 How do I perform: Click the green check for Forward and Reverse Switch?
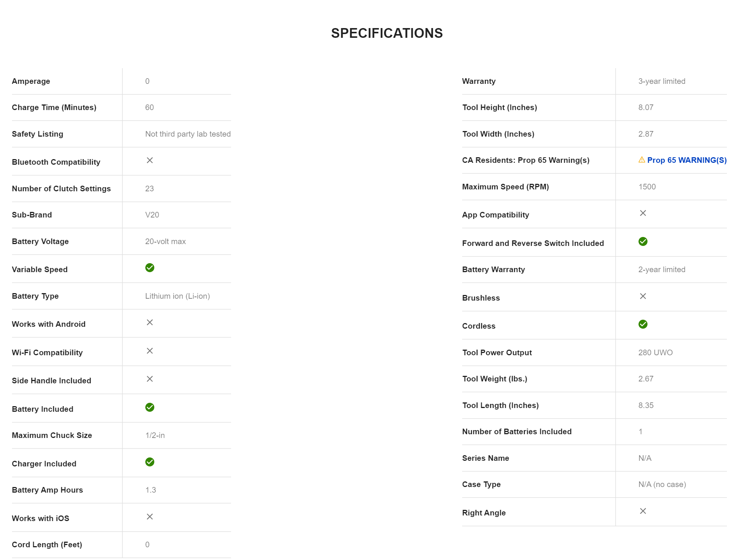(643, 241)
